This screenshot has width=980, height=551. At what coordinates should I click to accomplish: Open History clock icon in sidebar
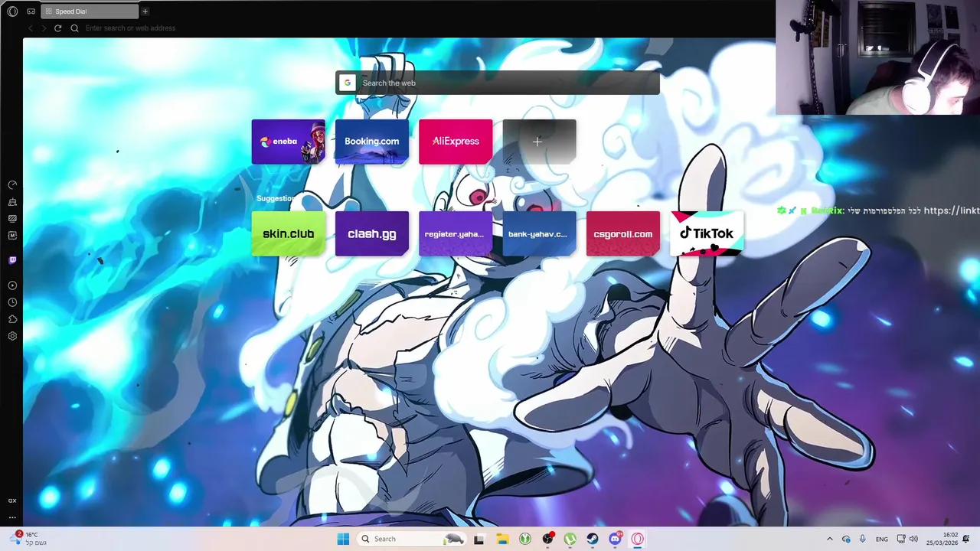pos(12,302)
